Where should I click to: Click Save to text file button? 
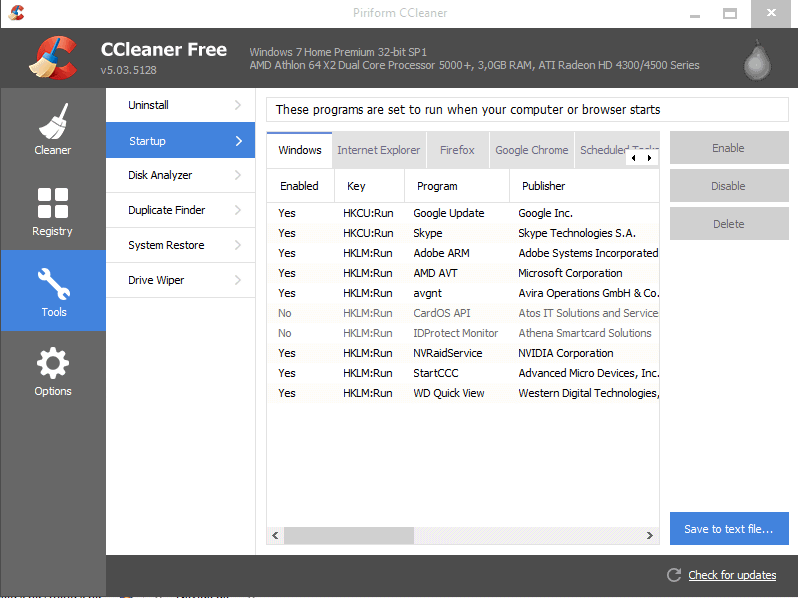[729, 529]
